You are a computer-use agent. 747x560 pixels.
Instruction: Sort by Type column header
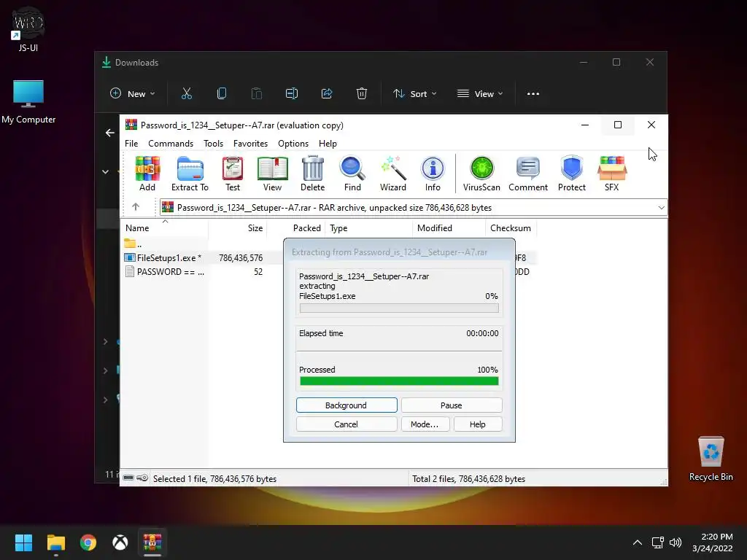coord(368,228)
